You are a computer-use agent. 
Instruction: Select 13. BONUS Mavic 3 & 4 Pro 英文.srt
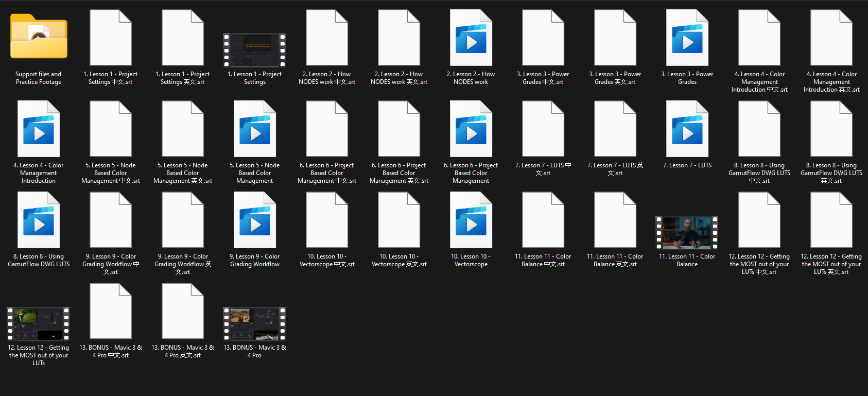click(183, 312)
